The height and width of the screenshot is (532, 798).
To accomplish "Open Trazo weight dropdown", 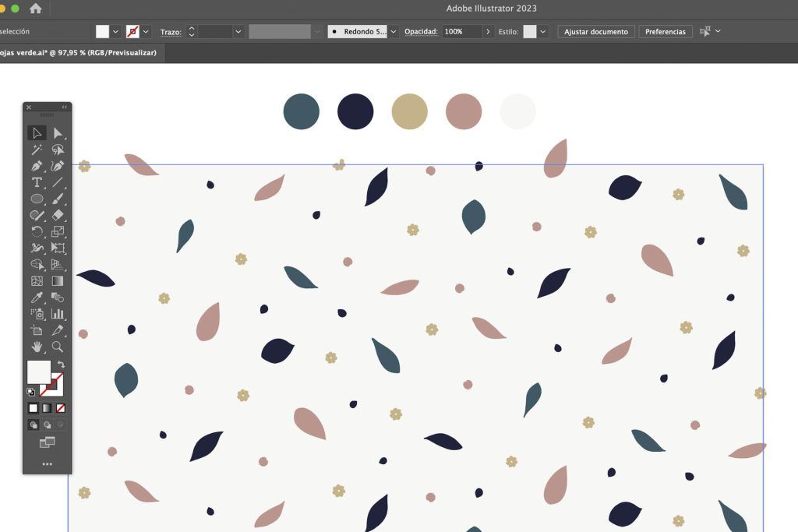I will coord(238,31).
